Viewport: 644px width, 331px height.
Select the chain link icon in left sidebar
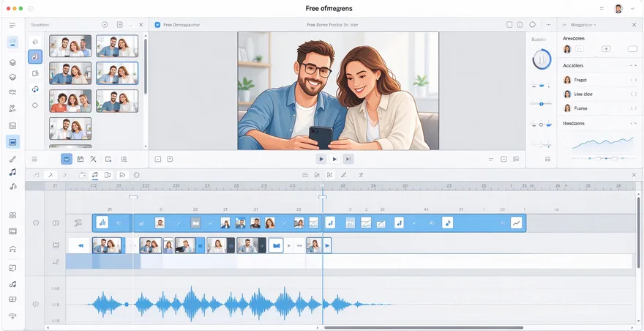click(x=12, y=159)
